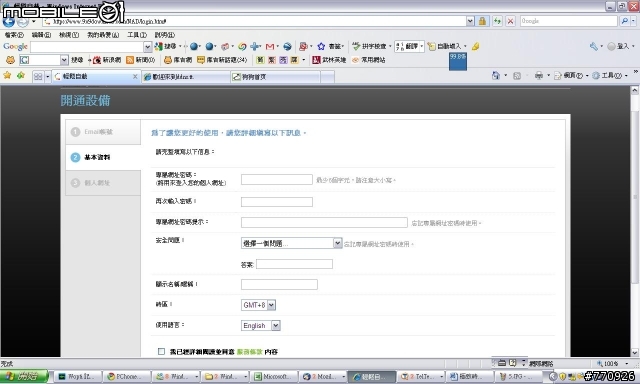
Task: Open the File menu
Action: pyautogui.click(x=14, y=35)
